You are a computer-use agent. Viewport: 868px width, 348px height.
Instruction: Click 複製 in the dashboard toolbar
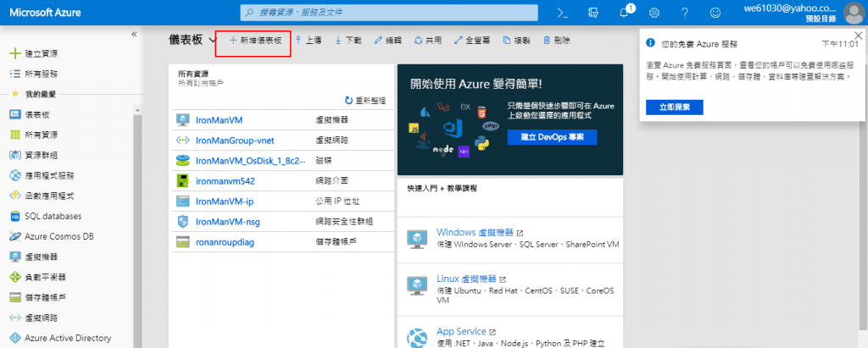pos(516,41)
